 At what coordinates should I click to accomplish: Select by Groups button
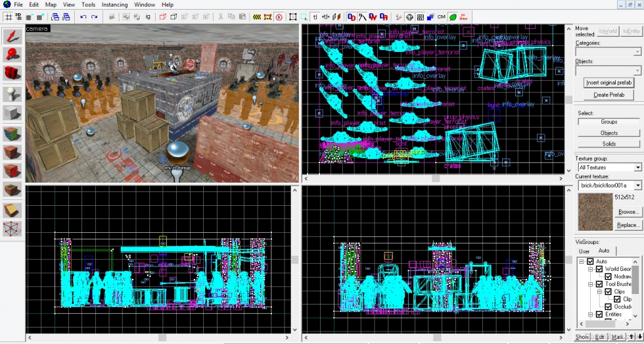(x=609, y=122)
